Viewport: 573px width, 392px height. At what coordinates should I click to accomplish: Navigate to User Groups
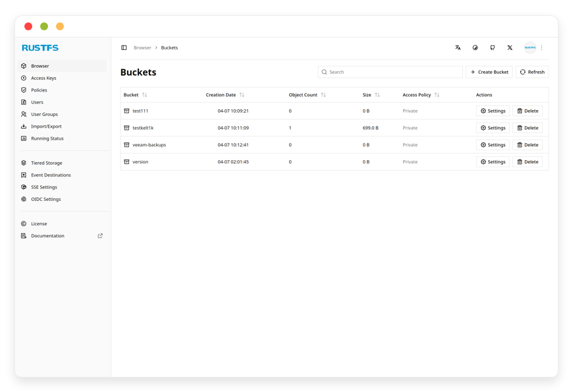pyautogui.click(x=44, y=114)
